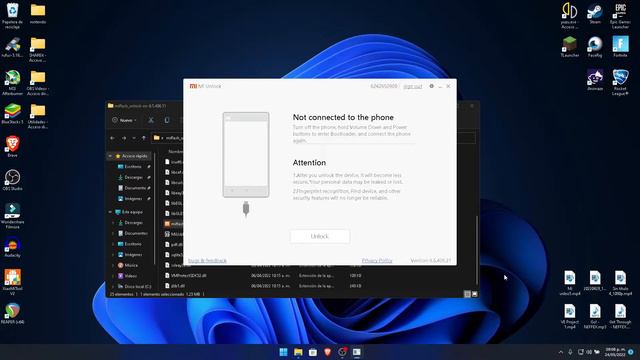
Task: Select Epic Games Launcher desktop shortcut
Action: click(x=620, y=16)
